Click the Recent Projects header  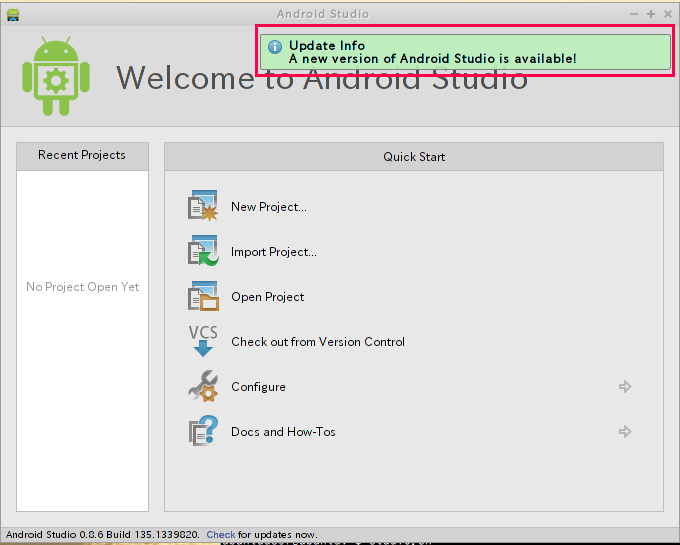pyautogui.click(x=82, y=155)
